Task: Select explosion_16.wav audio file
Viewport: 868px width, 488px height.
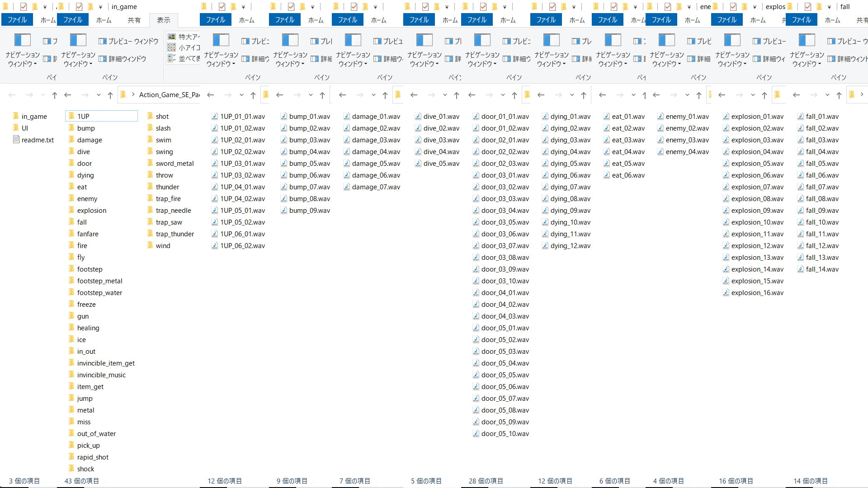Action: pos(753,292)
